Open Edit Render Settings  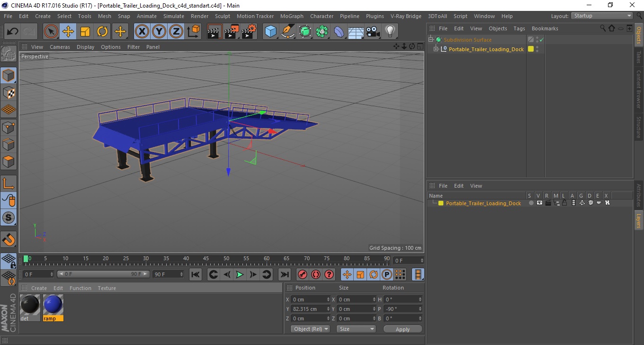249,32
